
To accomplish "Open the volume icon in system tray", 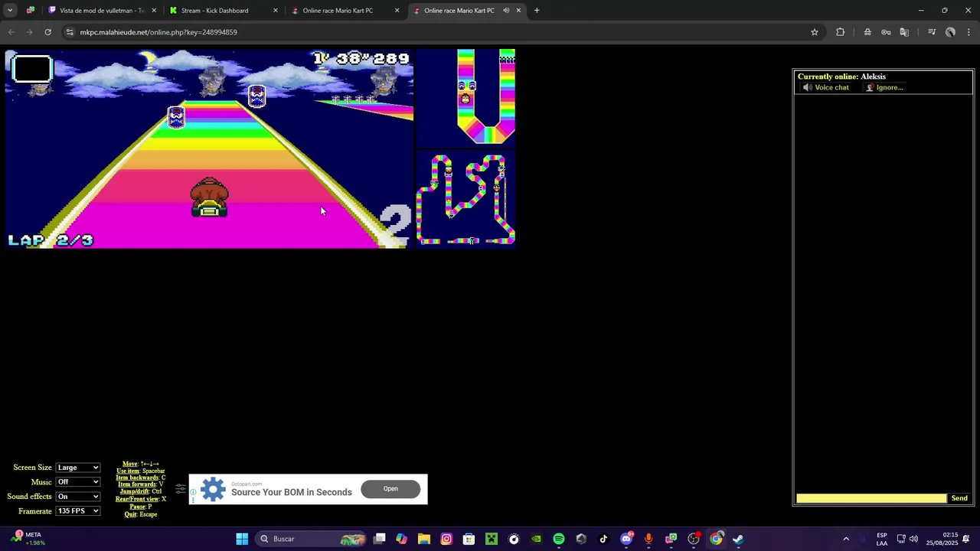I will click(x=913, y=539).
